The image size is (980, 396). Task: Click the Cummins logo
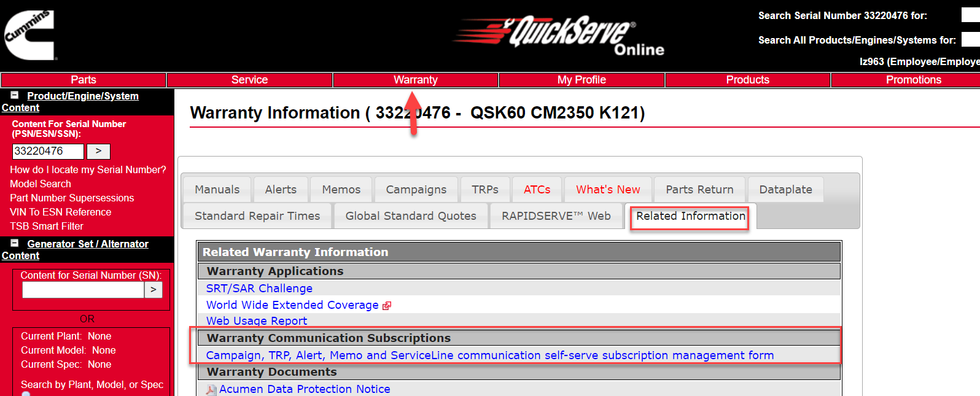tap(29, 35)
